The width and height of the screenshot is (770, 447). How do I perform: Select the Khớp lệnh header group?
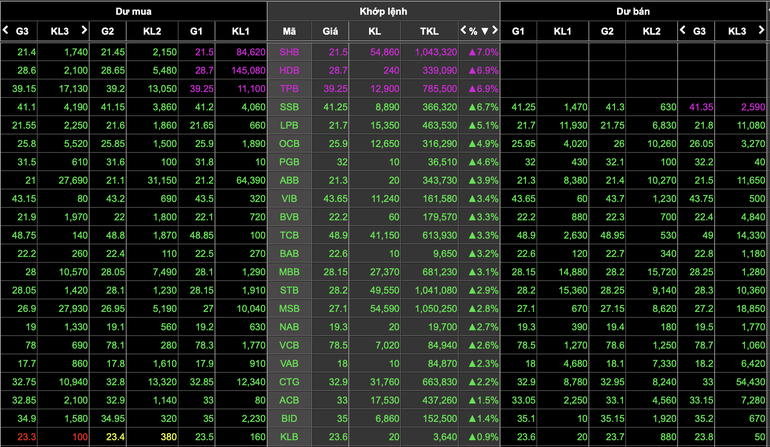(383, 11)
